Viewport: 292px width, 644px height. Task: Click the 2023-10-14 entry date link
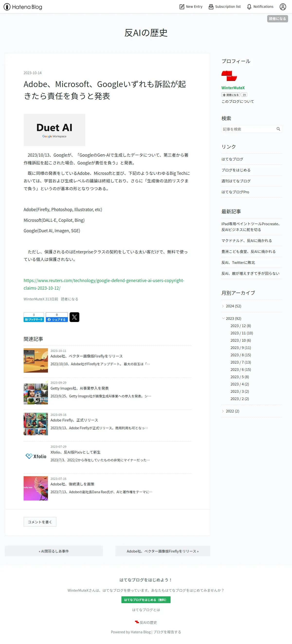(33, 73)
